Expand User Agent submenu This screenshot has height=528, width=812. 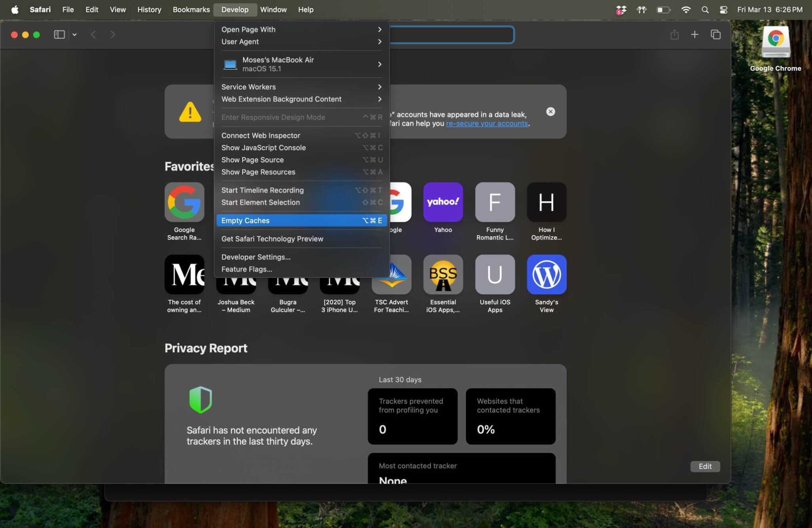click(x=301, y=42)
